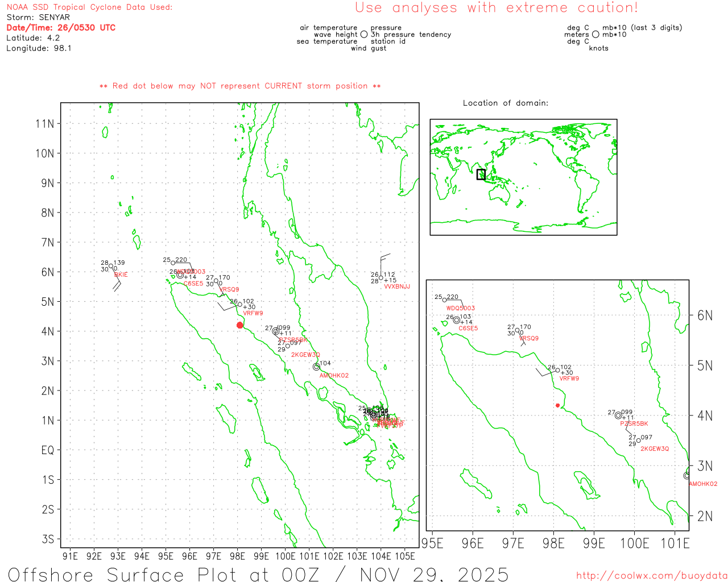Click the red storm position dot on main map
Screen dimensions: 728x582
coord(240,325)
